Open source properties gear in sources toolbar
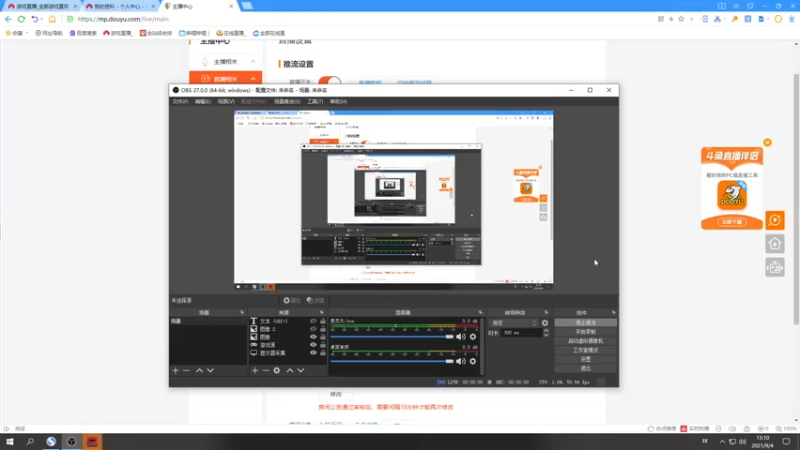The width and height of the screenshot is (800, 450). point(277,370)
